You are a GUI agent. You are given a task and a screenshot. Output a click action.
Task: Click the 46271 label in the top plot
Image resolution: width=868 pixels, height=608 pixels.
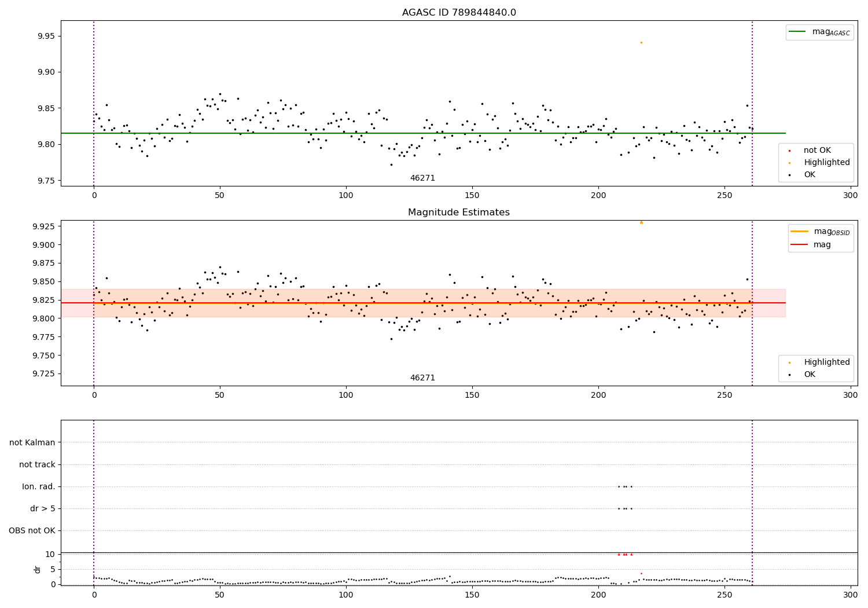(x=422, y=178)
